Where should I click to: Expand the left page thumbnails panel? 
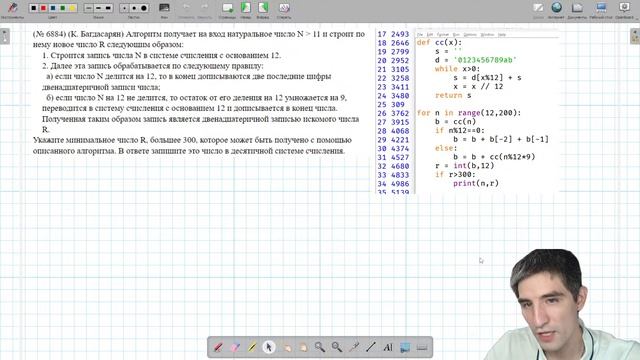pyautogui.click(x=4, y=36)
